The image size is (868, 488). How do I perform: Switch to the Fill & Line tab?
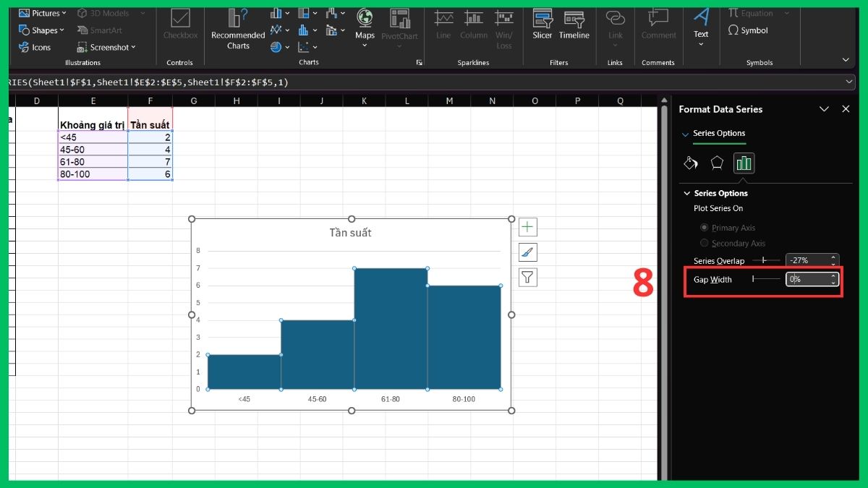[691, 163]
